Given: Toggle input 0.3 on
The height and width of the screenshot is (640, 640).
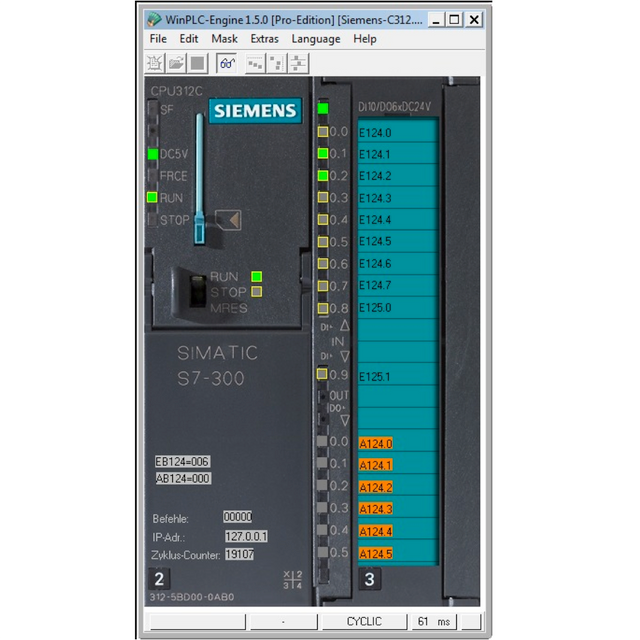Looking at the screenshot, I should [323, 198].
